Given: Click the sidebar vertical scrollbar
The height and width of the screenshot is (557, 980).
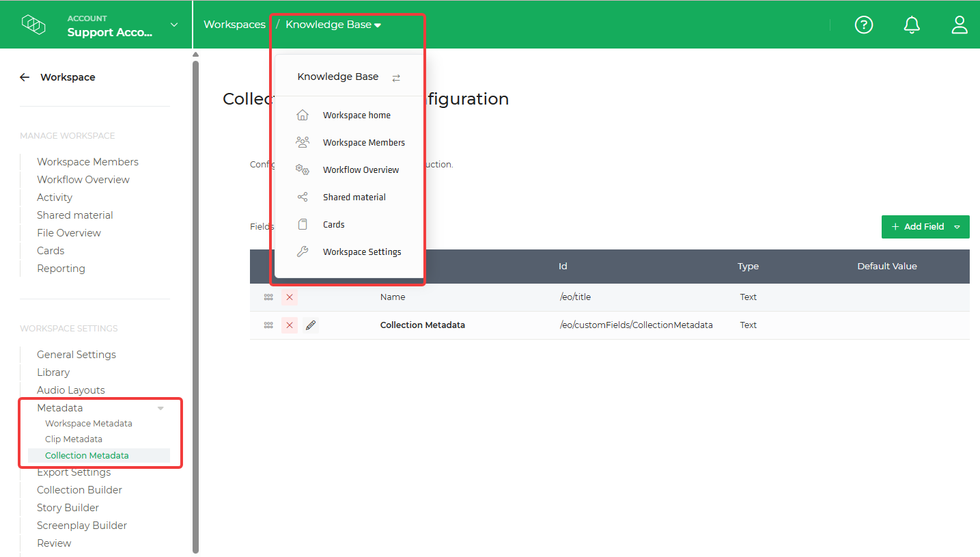Looking at the screenshot, I should [x=196, y=306].
